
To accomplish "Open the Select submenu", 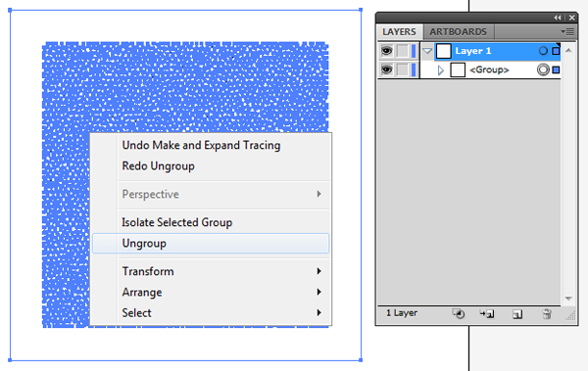I will 211,312.
